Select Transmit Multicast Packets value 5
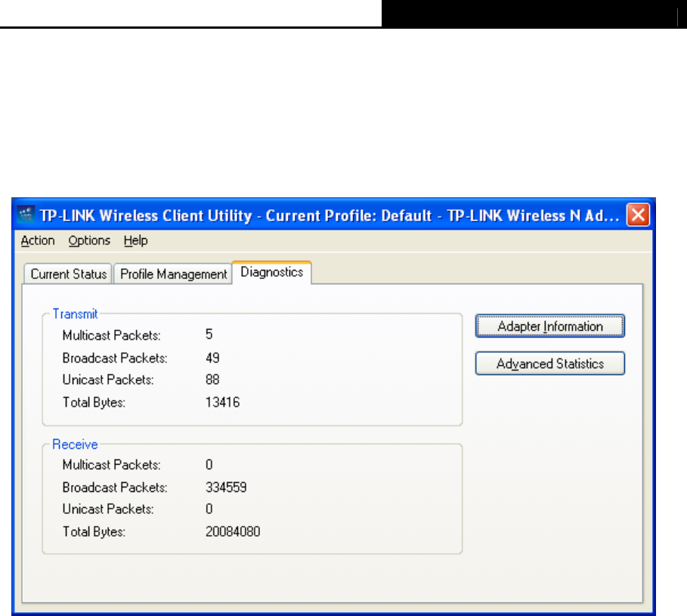The image size is (687, 616). click(x=209, y=335)
